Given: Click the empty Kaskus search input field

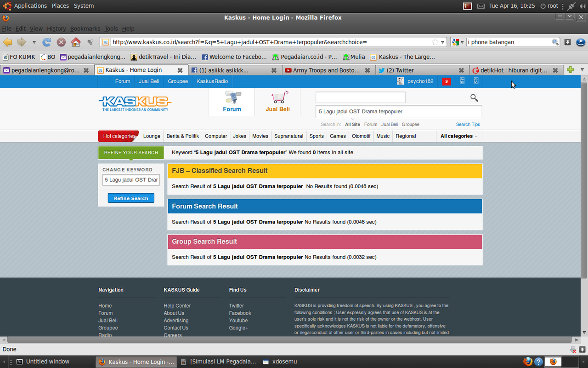Looking at the screenshot, I should tap(361, 98).
